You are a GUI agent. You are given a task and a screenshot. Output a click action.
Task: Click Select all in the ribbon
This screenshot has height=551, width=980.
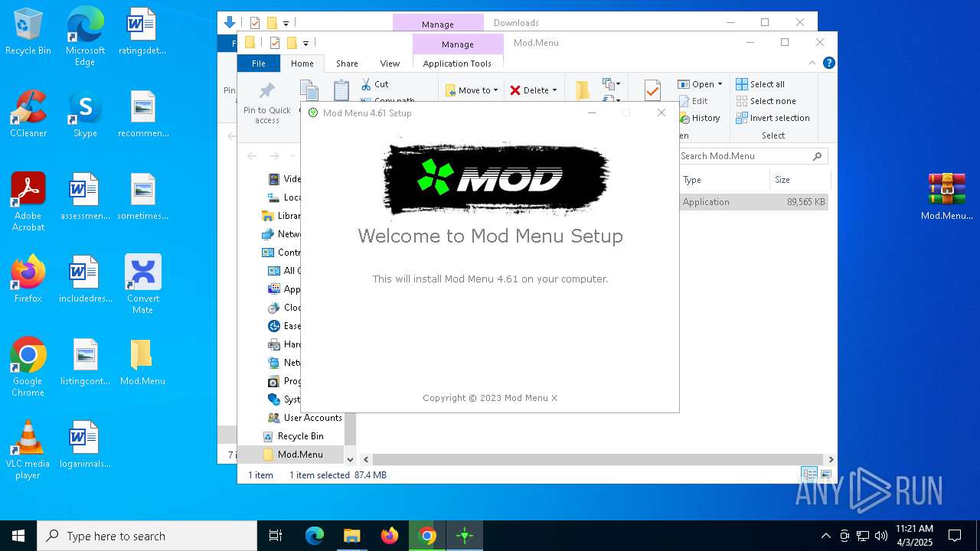[760, 84]
